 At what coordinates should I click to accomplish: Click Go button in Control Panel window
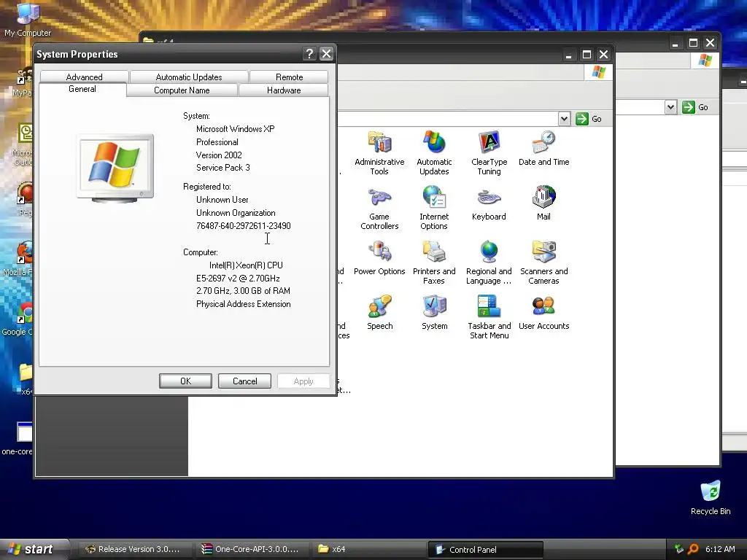point(589,119)
